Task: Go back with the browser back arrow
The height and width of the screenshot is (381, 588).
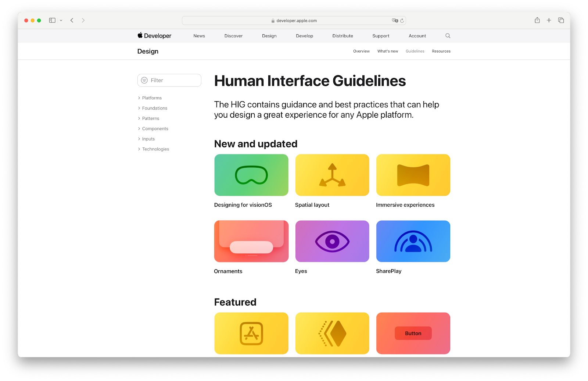Action: point(72,21)
